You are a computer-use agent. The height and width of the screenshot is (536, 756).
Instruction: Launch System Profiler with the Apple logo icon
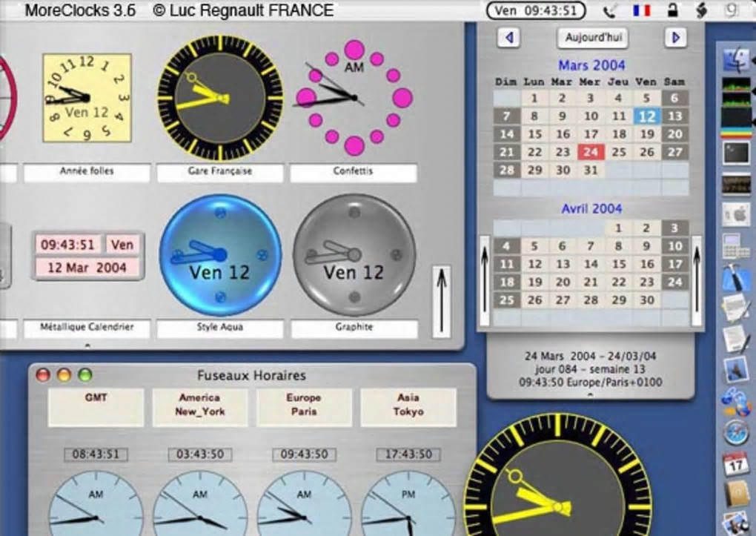click(736, 214)
